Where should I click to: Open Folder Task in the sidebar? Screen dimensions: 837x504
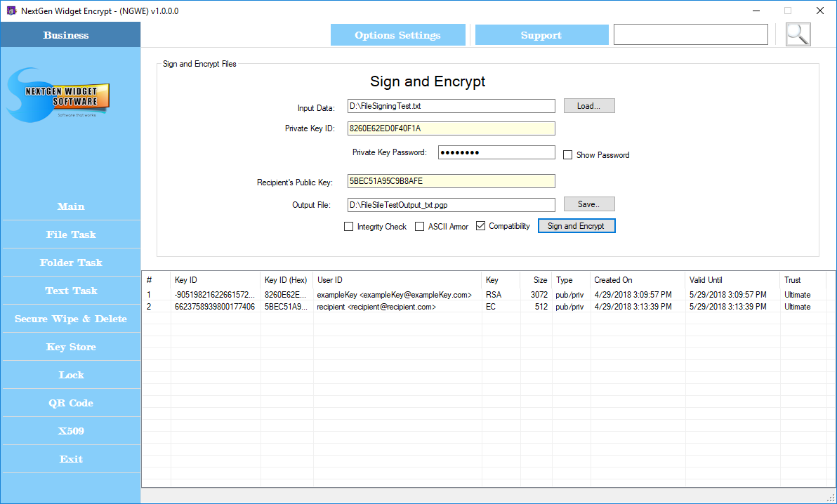(x=71, y=263)
